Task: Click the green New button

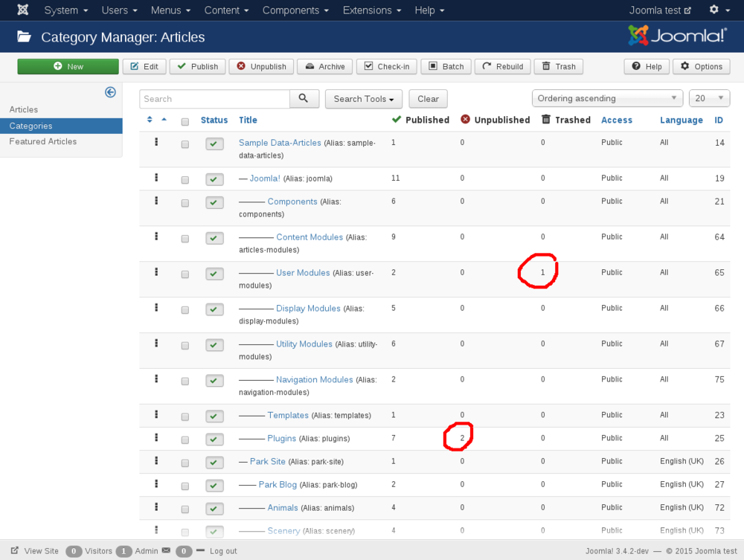Action: [x=68, y=66]
